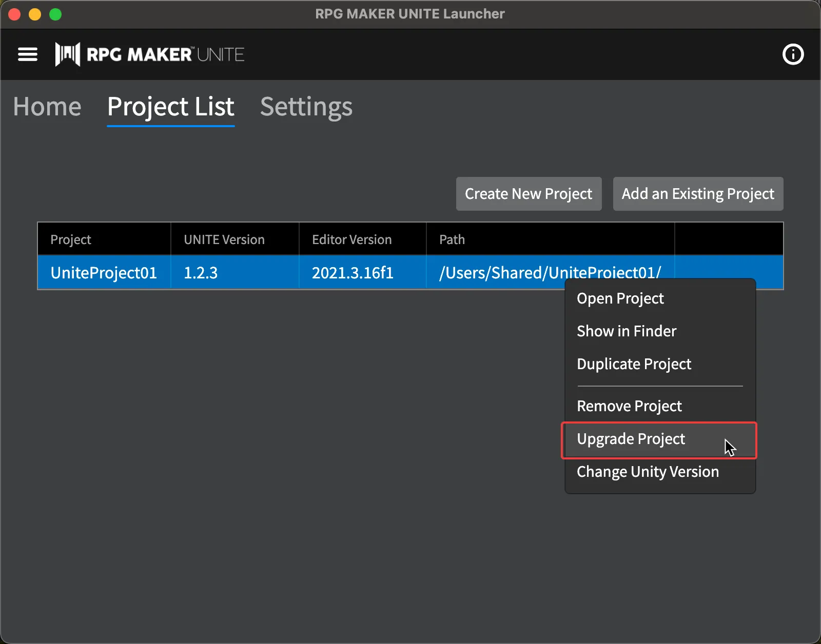The image size is (821, 644).
Task: Click the RPG Maker Unite logo
Action: coord(150,54)
